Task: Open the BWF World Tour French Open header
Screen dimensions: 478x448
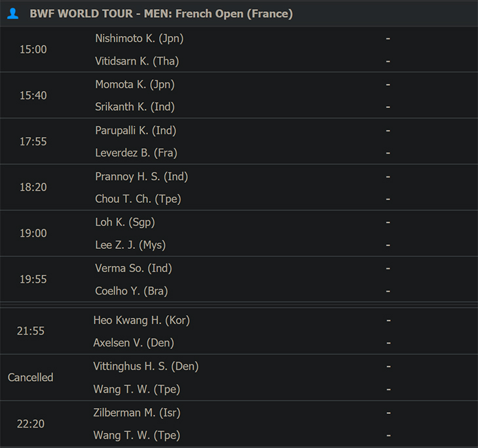Action: 161,14
